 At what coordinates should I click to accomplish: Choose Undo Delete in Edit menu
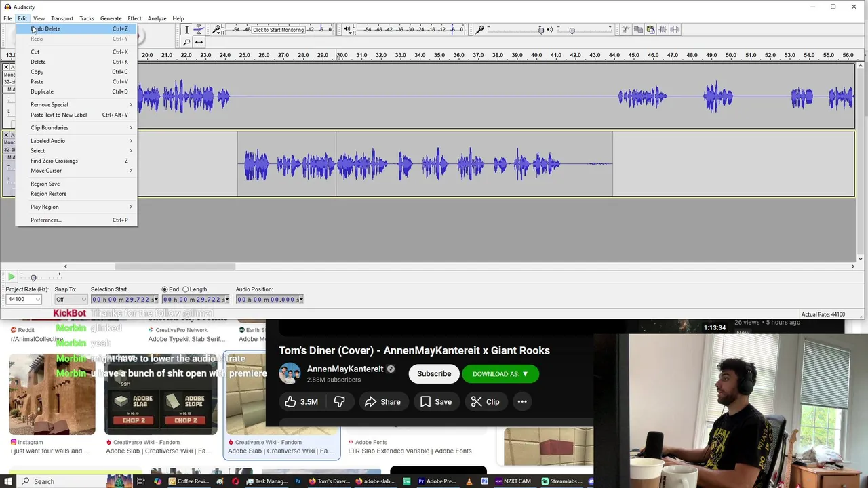click(77, 29)
